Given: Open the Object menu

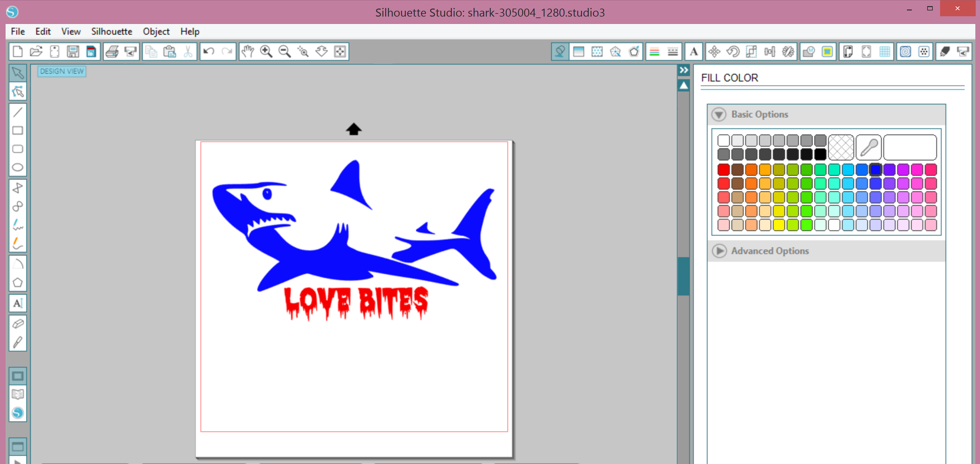Looking at the screenshot, I should [x=156, y=31].
